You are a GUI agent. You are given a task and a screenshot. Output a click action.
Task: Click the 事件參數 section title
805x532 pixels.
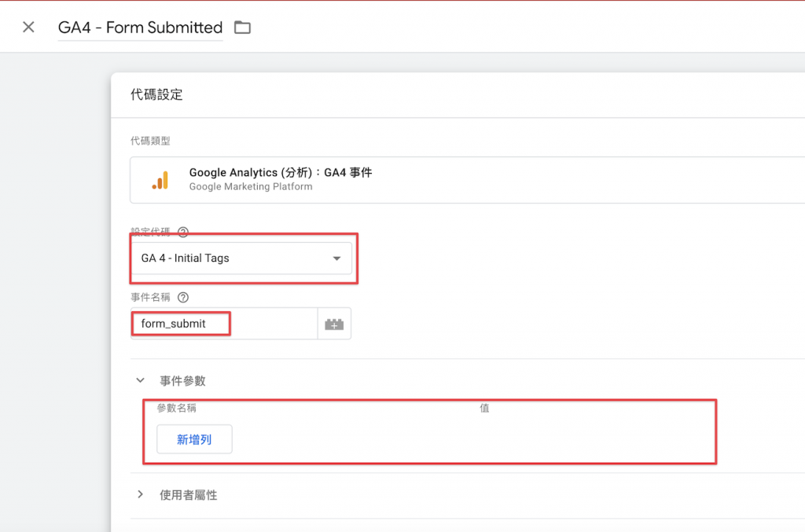point(182,380)
